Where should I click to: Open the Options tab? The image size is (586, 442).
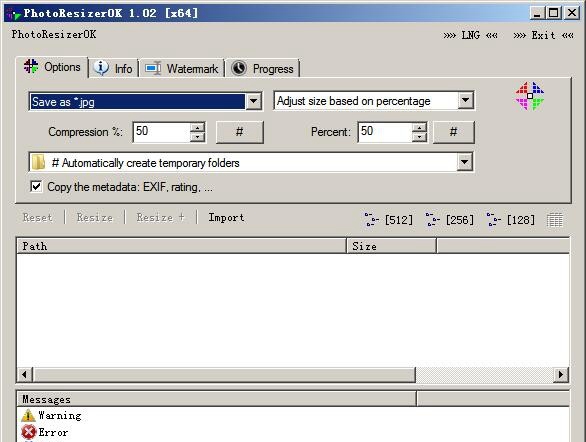[x=52, y=67]
